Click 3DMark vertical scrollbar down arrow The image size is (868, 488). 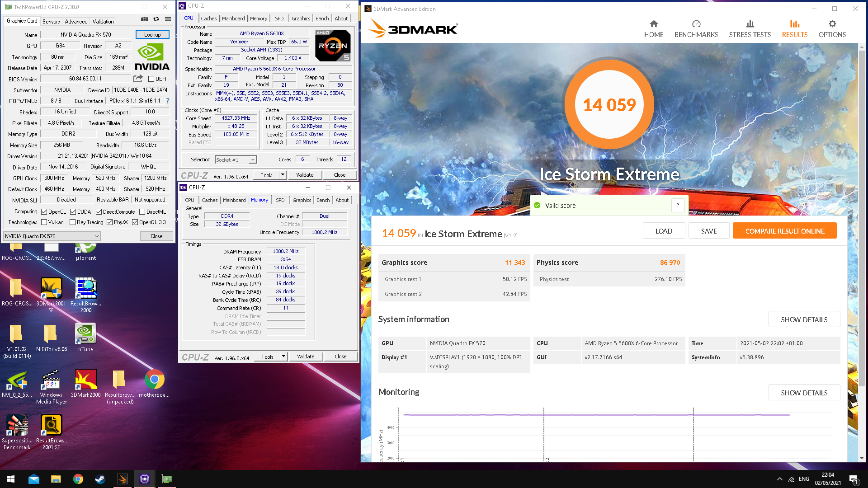click(862, 458)
